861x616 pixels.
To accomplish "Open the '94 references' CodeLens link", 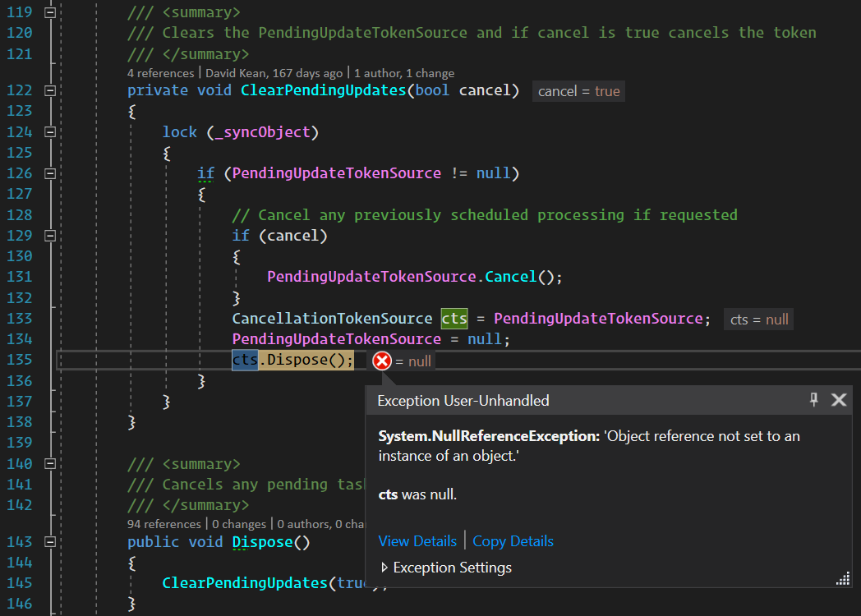I will [164, 524].
